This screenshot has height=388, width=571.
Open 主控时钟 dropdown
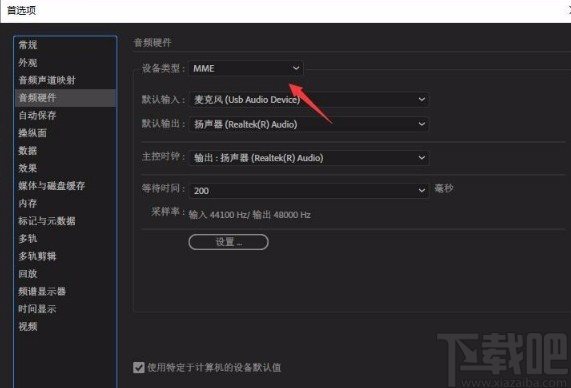[x=309, y=158]
